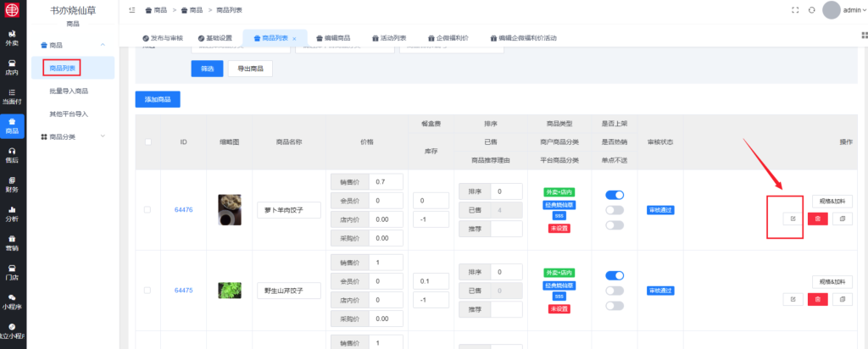Check the select-all checkbox in table header

pos(147,141)
